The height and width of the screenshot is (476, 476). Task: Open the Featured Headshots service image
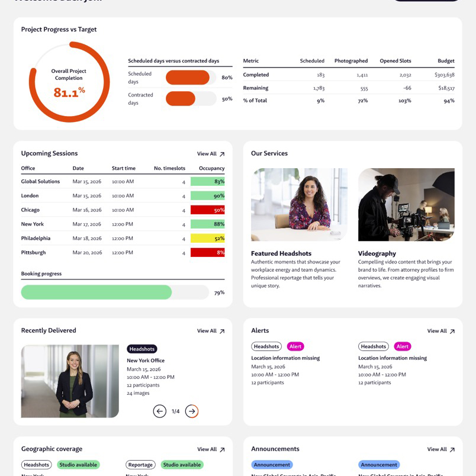click(299, 205)
